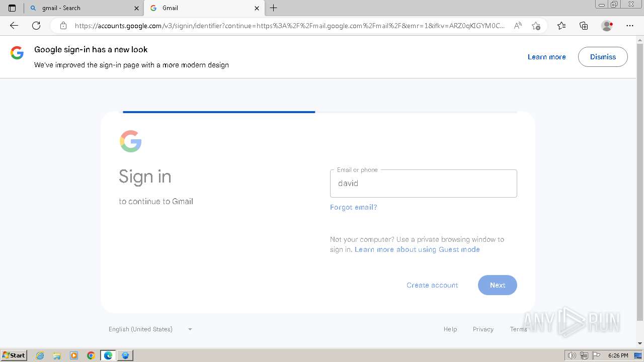The image size is (644, 362).
Task: Go back to the previous page
Action: pos(14,26)
